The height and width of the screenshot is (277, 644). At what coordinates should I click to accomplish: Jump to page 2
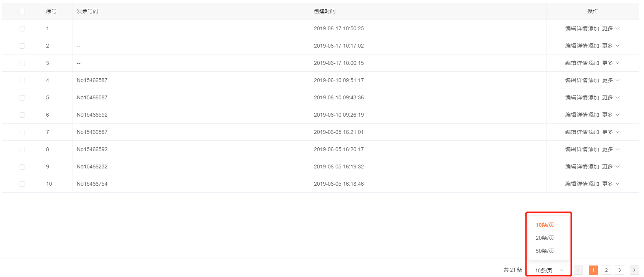point(606,270)
